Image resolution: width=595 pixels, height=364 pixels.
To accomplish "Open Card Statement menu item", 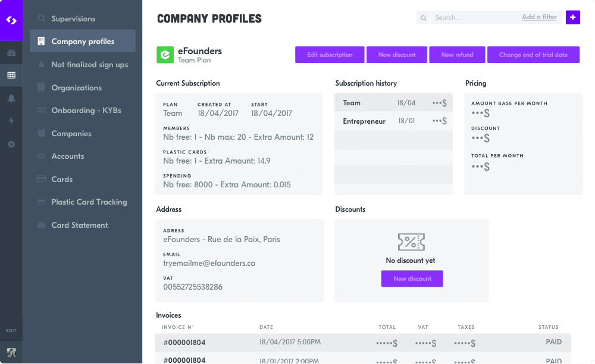I will 80,225.
